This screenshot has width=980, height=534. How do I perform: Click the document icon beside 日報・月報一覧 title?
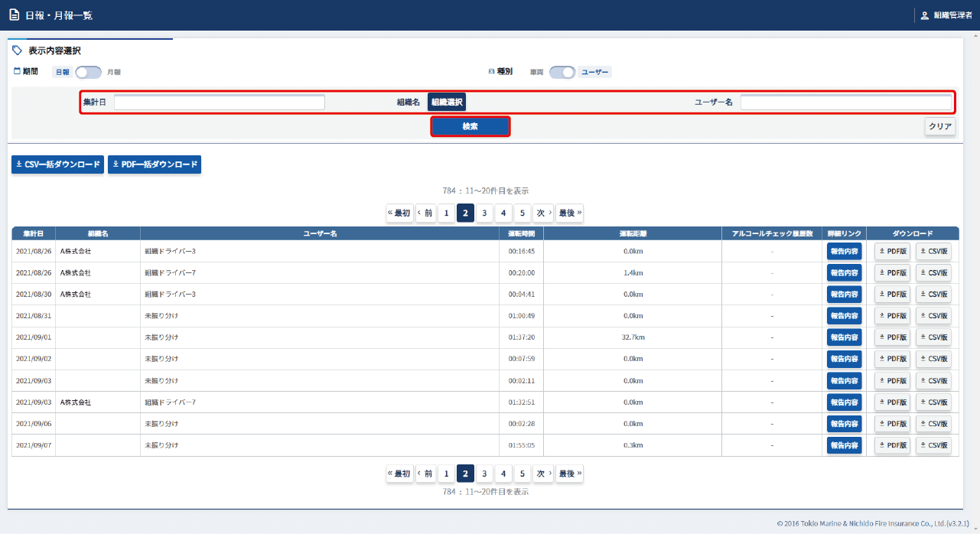point(14,15)
